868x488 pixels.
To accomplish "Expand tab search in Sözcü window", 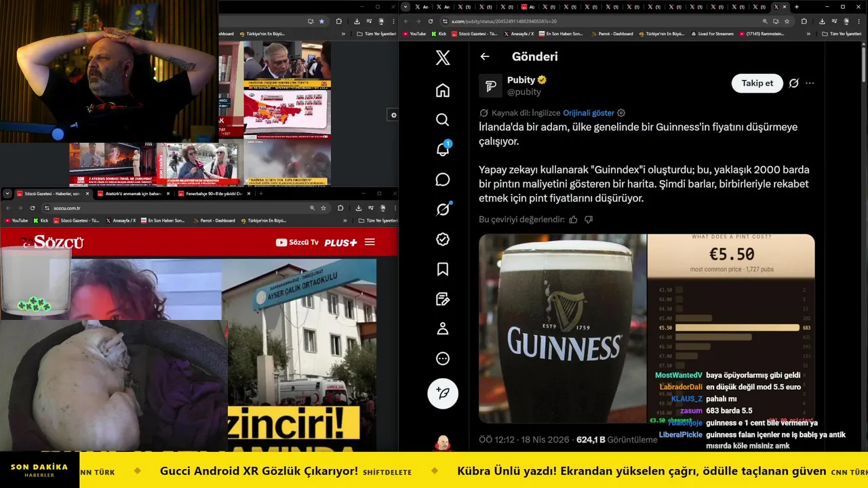I will [x=7, y=194].
